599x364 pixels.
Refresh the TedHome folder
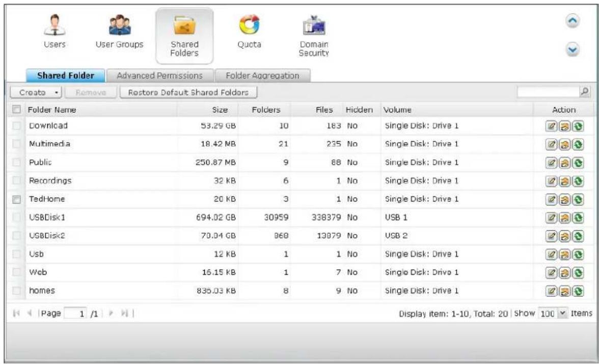578,200
